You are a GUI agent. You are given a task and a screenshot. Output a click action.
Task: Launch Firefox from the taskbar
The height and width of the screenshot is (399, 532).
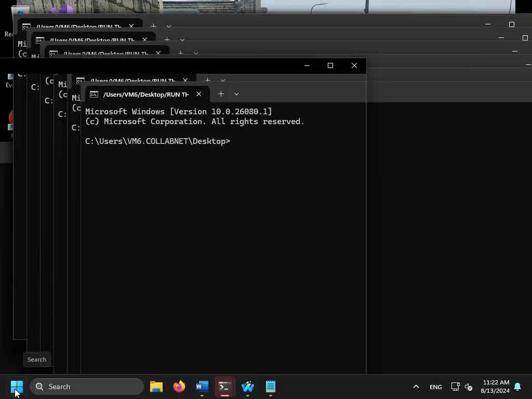(x=179, y=387)
